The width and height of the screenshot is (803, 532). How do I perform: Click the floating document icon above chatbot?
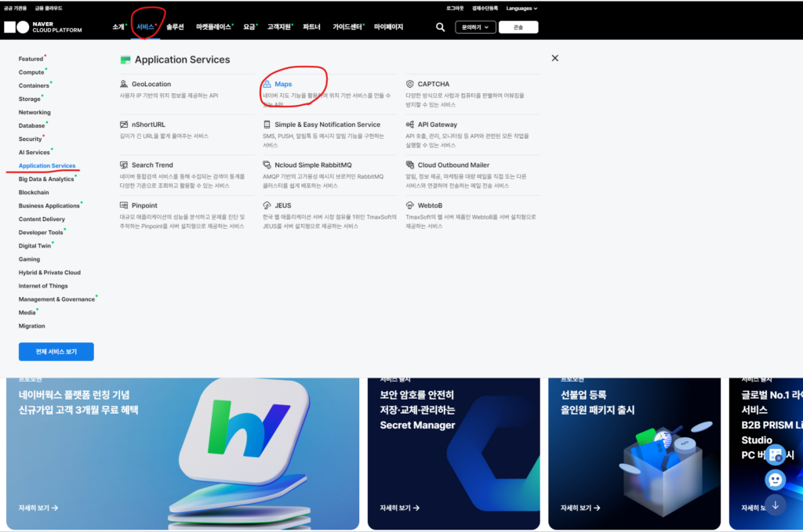[776, 454]
